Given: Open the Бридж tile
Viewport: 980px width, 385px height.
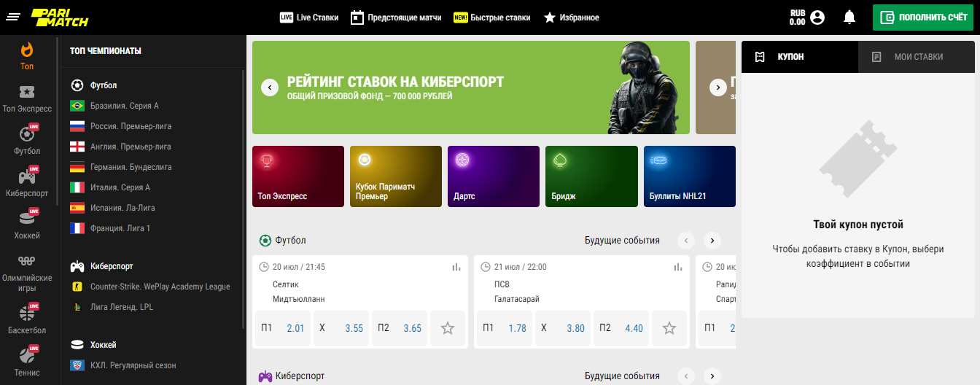Looking at the screenshot, I should [591, 176].
